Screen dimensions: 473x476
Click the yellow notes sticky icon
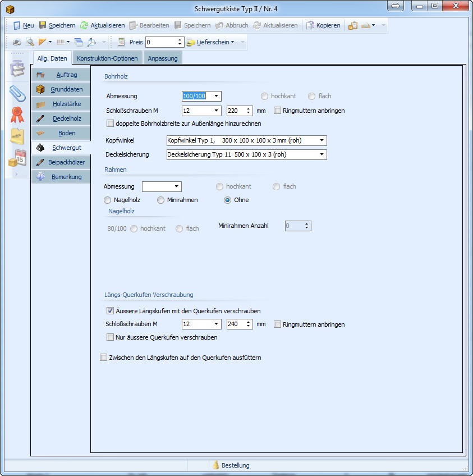(17, 136)
